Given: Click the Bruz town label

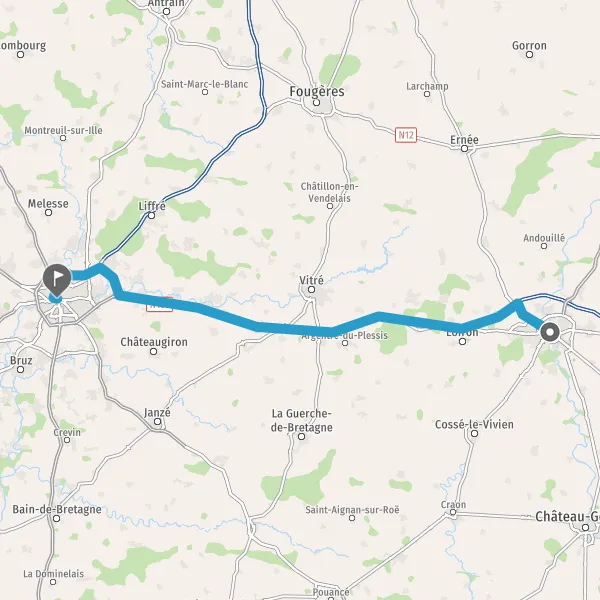Looking at the screenshot, I should (x=21, y=360).
